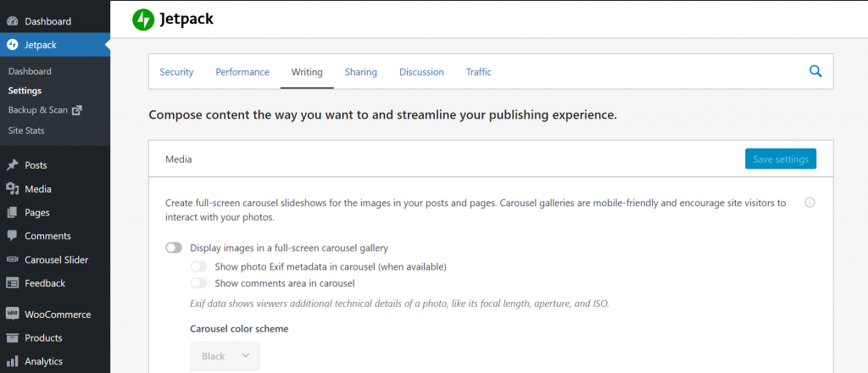
Task: Enable full-screen carousel gallery toggle
Action: tap(174, 248)
